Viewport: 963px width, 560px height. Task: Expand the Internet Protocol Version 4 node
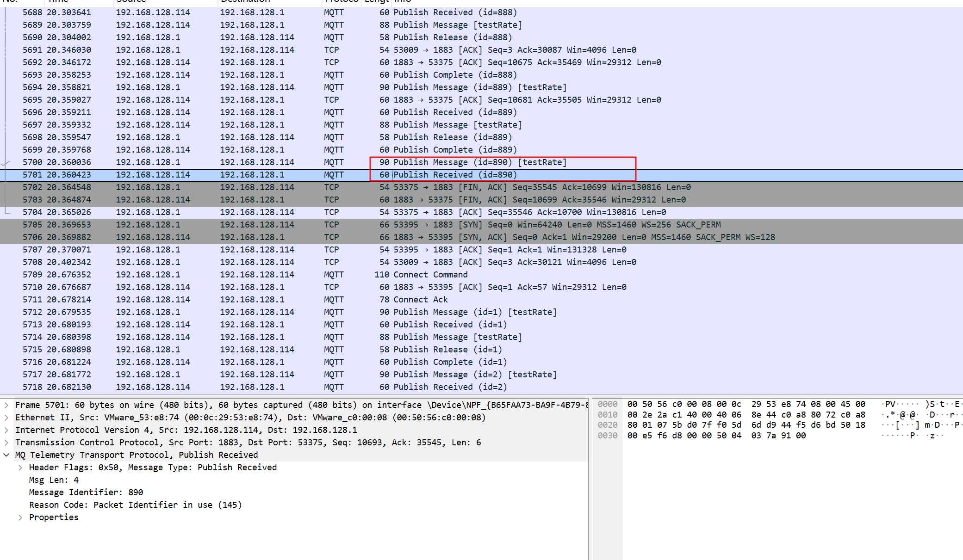[6, 430]
